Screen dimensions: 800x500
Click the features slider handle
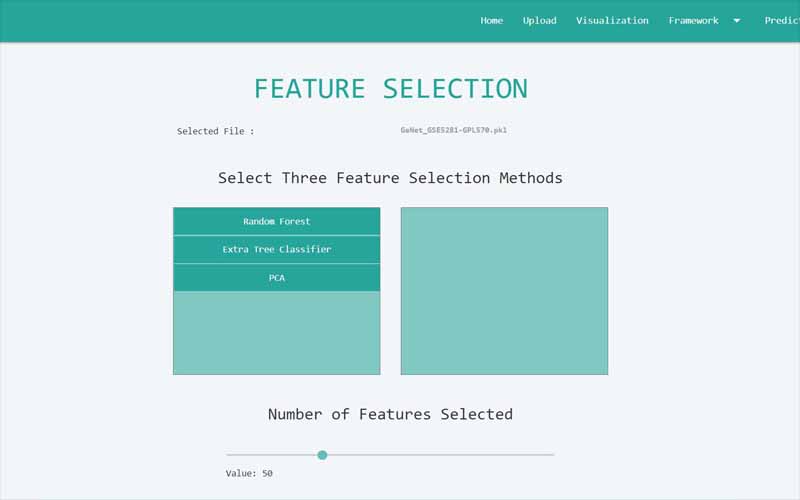[322, 455]
